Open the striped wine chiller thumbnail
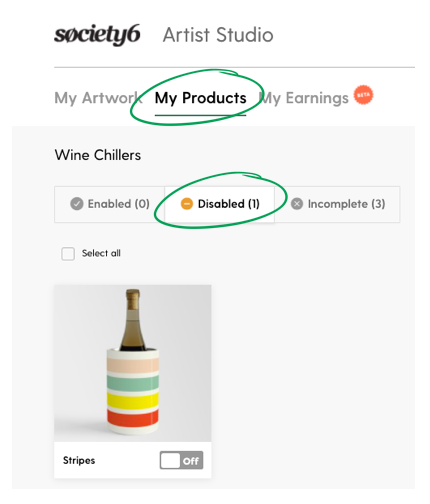The image size is (430, 504). tap(133, 363)
